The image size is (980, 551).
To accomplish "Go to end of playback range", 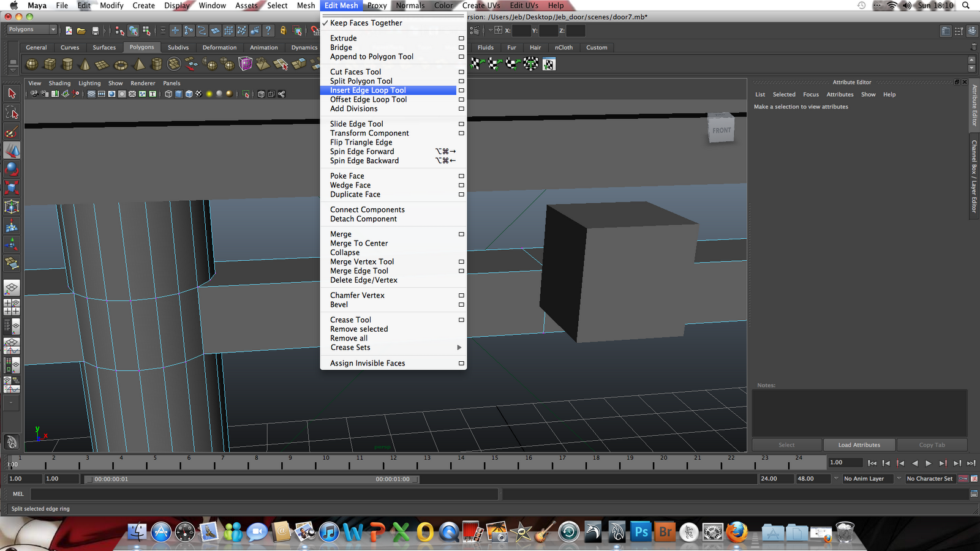I will coord(971,463).
